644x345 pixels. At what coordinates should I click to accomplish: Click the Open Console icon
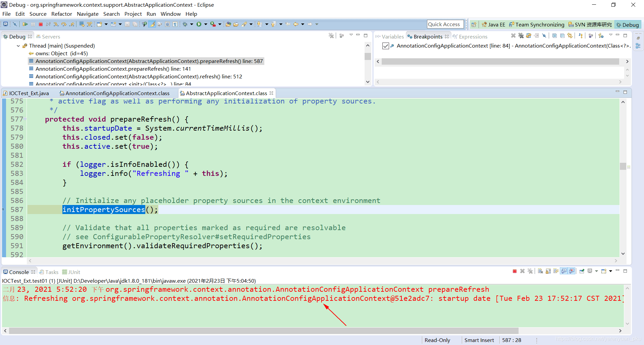(604, 271)
